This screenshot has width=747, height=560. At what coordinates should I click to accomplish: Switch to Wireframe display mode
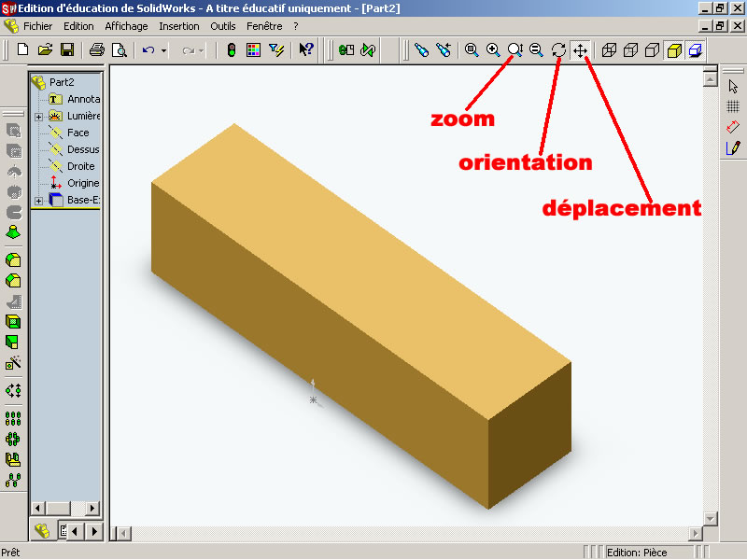tap(609, 50)
